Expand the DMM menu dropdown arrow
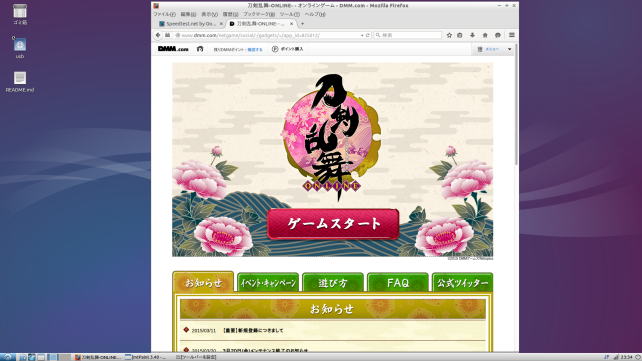Screen dimensions: 642x361 click(509, 49)
